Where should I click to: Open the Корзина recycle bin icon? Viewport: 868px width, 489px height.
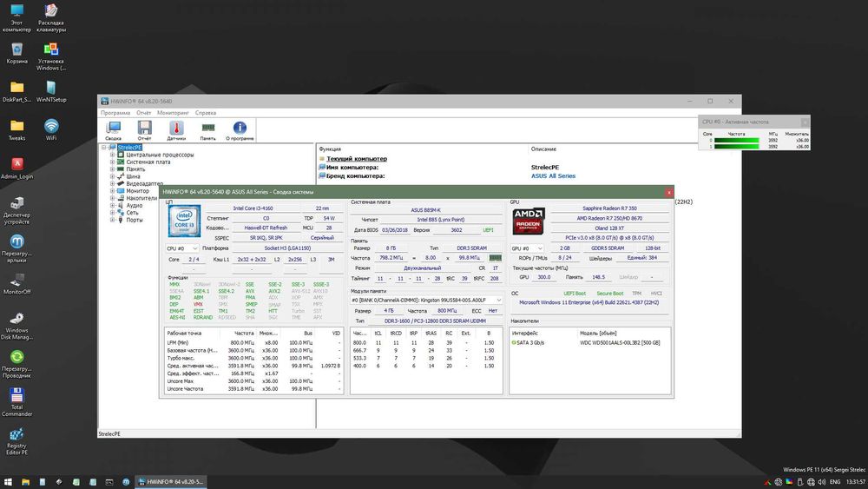pos(16,53)
